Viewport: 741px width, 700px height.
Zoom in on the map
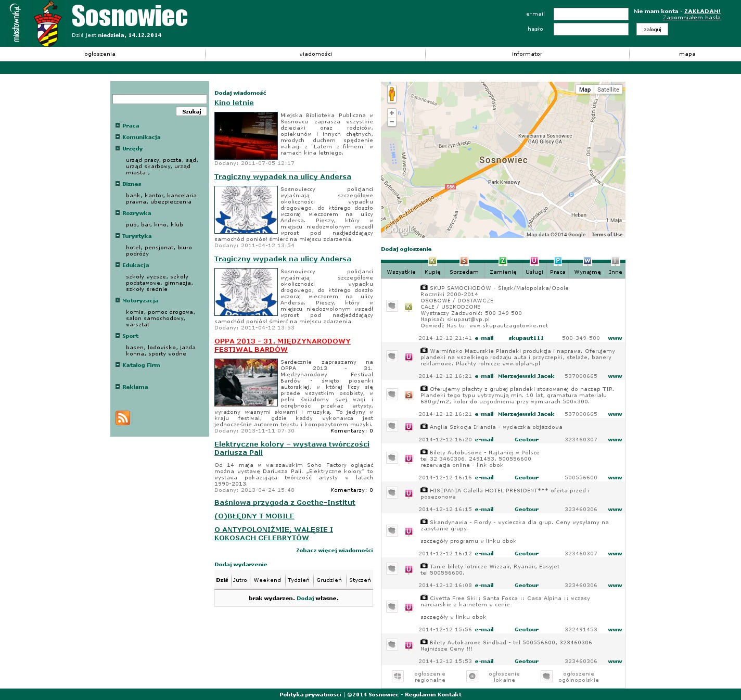tap(392, 113)
